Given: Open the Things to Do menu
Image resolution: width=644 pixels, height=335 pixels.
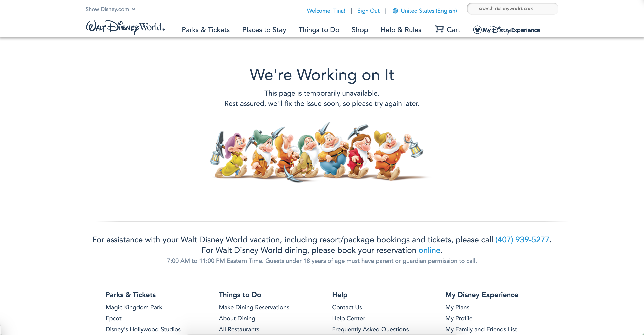Looking at the screenshot, I should (x=319, y=30).
